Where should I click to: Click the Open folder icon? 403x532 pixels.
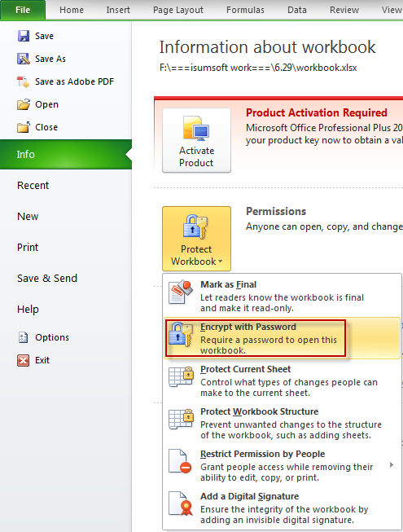[24, 104]
